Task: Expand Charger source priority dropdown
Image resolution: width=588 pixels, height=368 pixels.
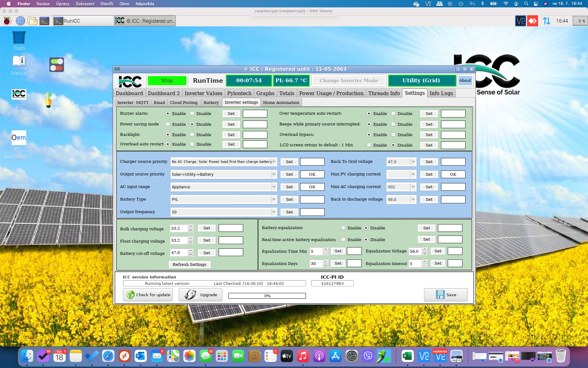Action: pos(274,162)
